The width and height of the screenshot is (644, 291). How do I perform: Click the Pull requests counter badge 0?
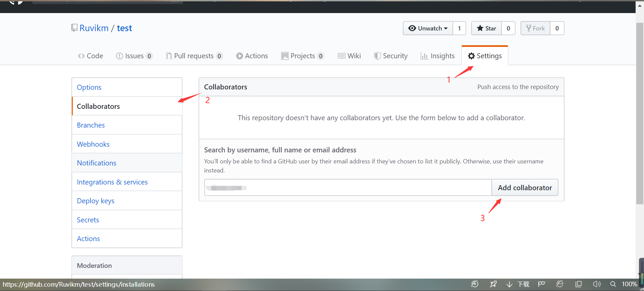pos(219,56)
